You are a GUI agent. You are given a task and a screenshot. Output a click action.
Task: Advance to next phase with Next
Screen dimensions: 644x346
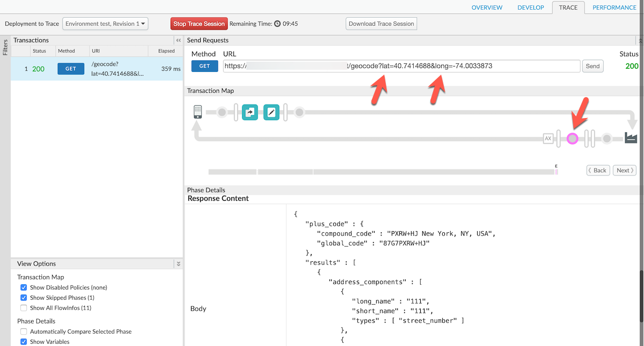tap(625, 170)
